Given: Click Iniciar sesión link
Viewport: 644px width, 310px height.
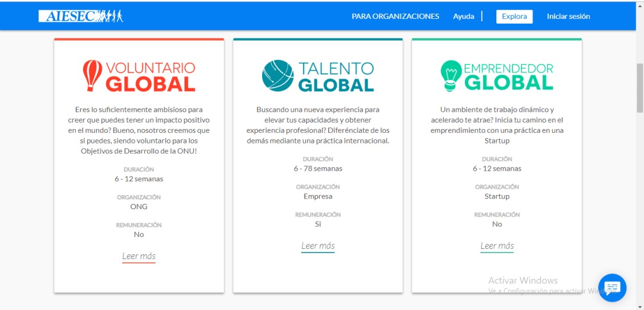Looking at the screenshot, I should (x=569, y=17).
